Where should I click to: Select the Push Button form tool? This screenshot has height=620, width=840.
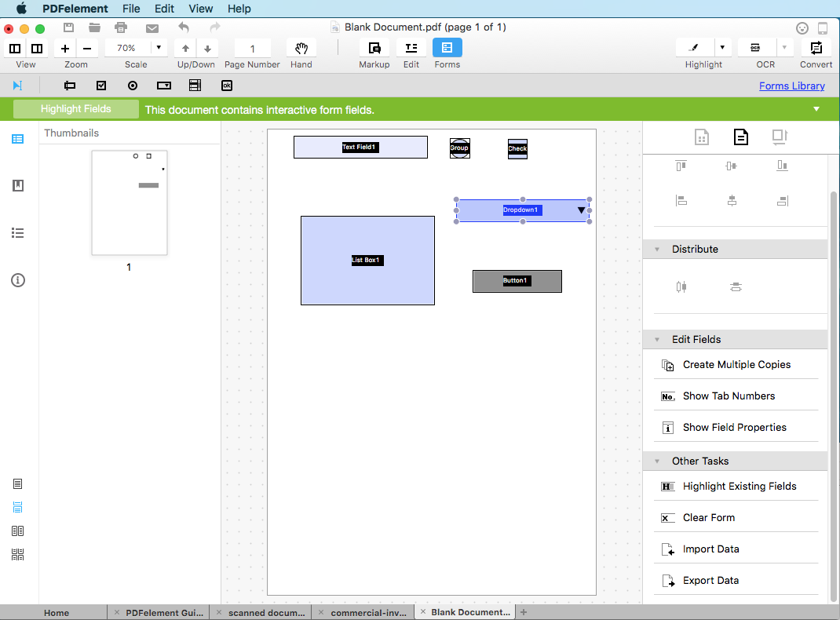(x=226, y=85)
